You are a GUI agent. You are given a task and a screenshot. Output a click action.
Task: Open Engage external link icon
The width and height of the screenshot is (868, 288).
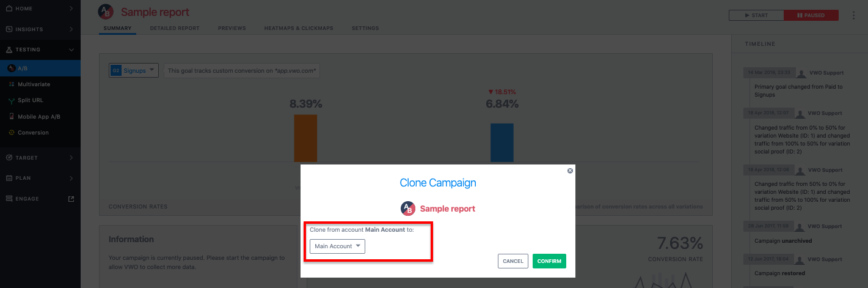[x=71, y=199]
